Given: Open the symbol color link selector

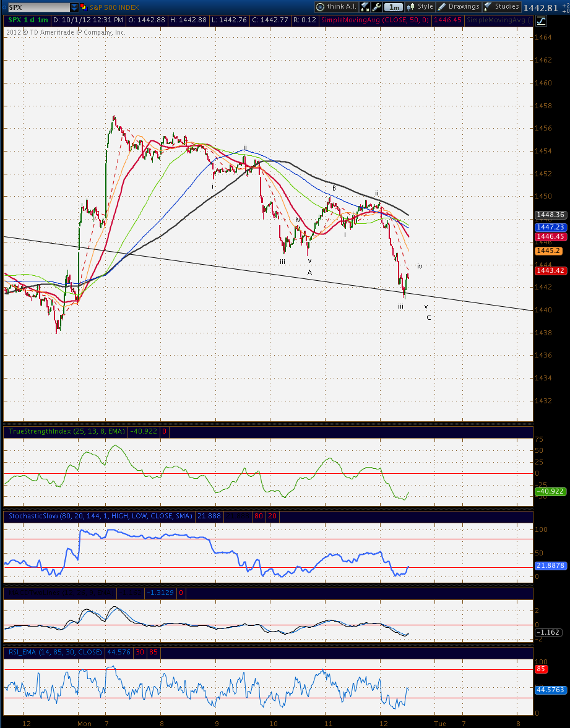Looking at the screenshot, I should click(83, 7).
